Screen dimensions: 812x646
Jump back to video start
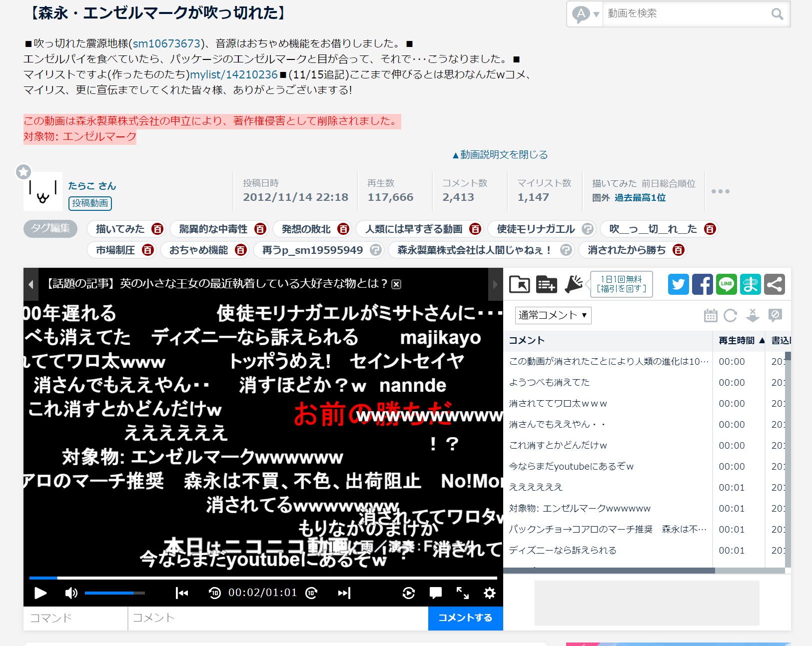(x=182, y=593)
